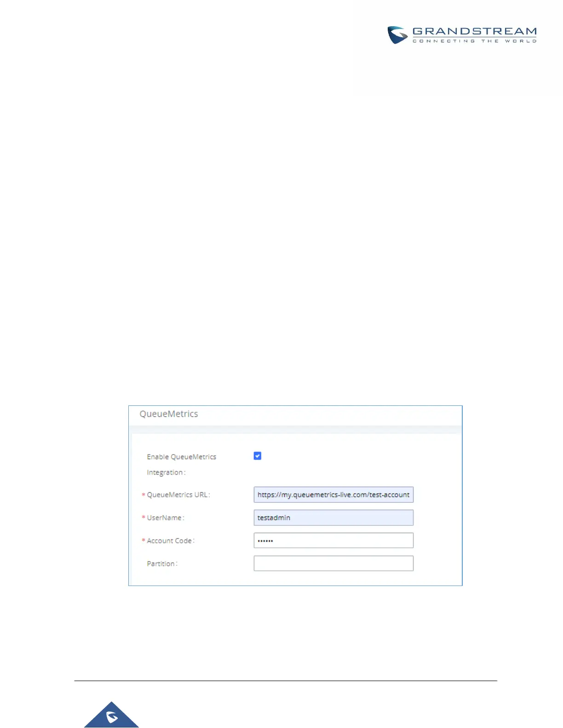Focus the UserName field containing testadmin
563x728 pixels.
pos(333,518)
